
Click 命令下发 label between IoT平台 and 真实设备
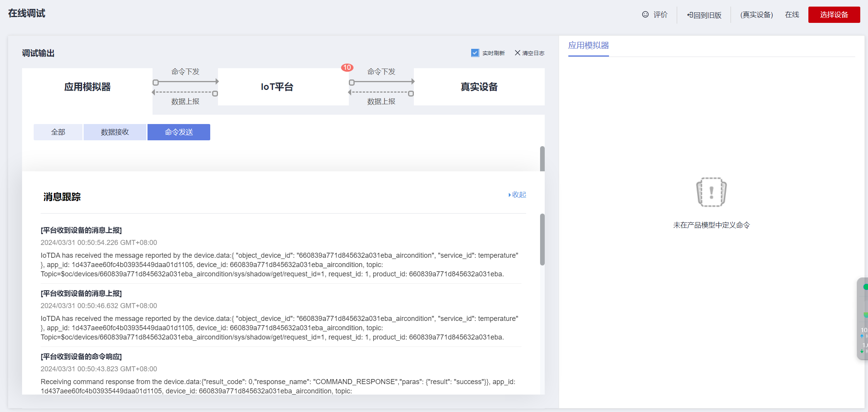[381, 72]
